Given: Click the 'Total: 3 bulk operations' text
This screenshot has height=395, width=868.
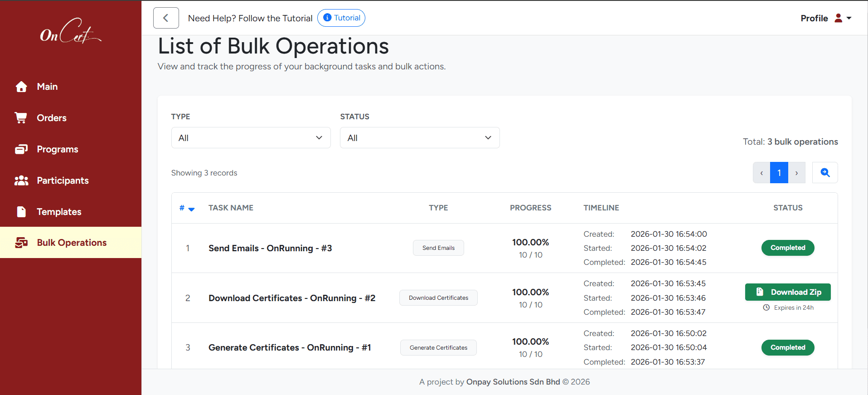Looking at the screenshot, I should (x=790, y=141).
